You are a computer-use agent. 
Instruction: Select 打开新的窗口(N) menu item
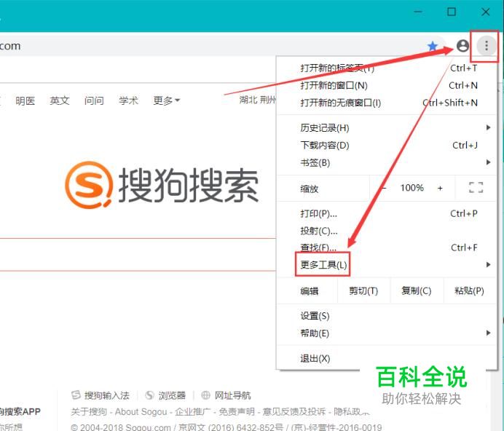point(386,85)
